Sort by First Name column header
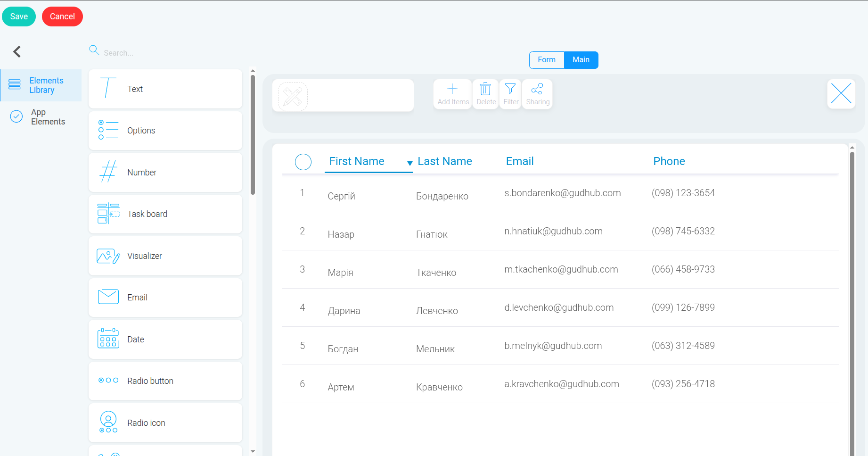 (357, 161)
